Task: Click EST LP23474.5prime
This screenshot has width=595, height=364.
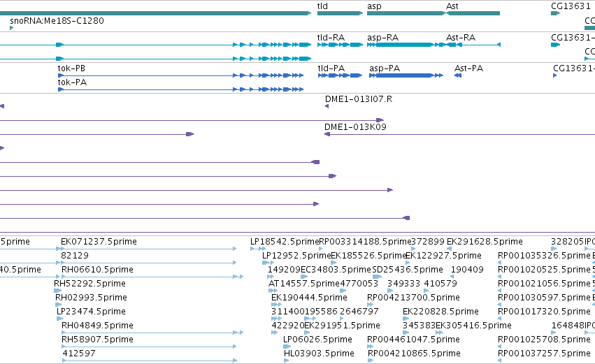Action: tap(91, 312)
